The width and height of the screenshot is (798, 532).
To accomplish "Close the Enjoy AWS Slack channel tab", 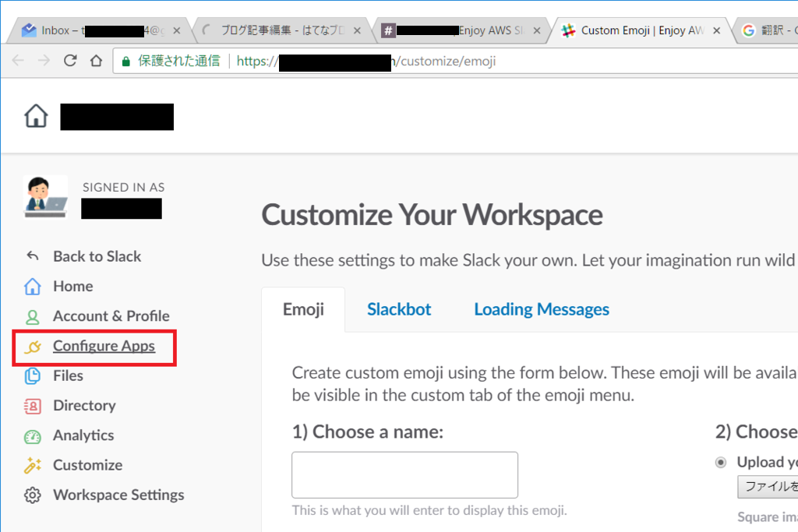I will click(537, 31).
